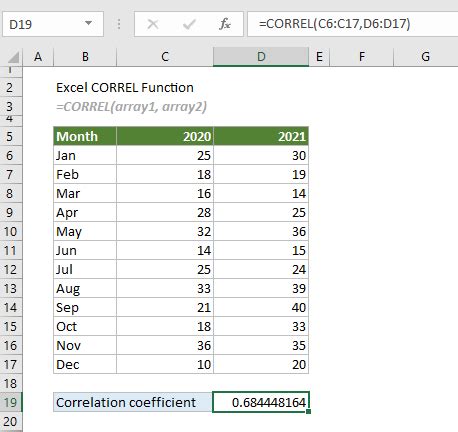The image size is (458, 432).
Task: Click the Select All corner triangle
Action: click(x=13, y=57)
